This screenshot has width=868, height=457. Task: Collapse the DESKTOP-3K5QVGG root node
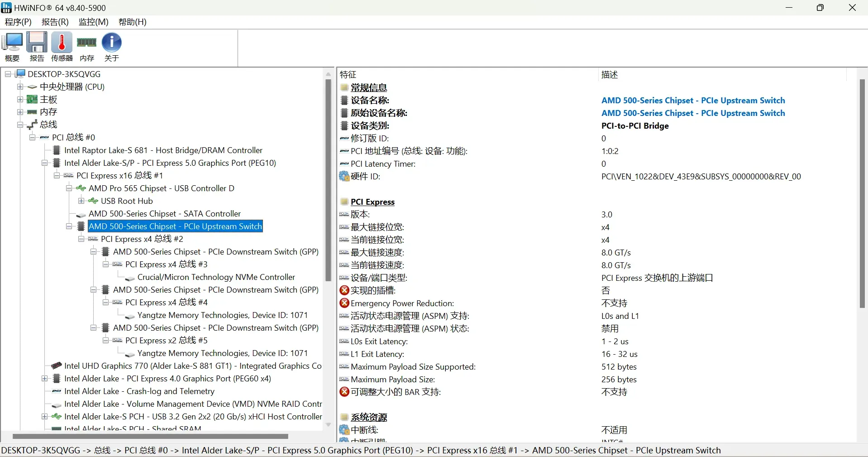(x=8, y=74)
